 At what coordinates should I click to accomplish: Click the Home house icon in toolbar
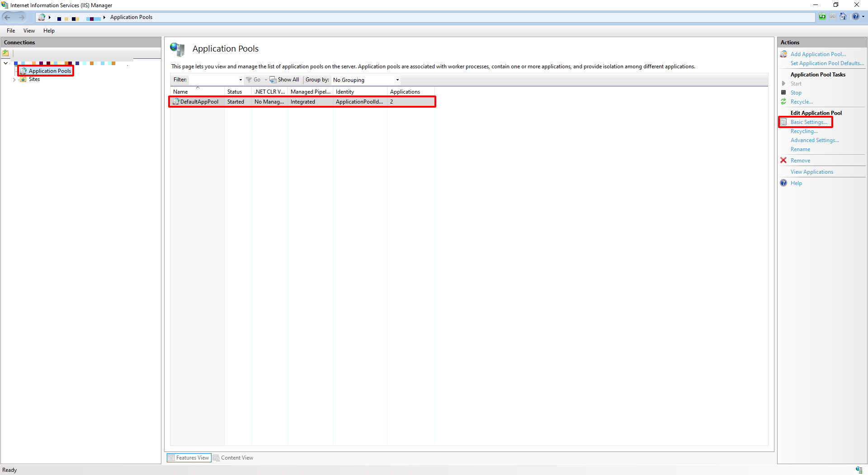pyautogui.click(x=843, y=17)
